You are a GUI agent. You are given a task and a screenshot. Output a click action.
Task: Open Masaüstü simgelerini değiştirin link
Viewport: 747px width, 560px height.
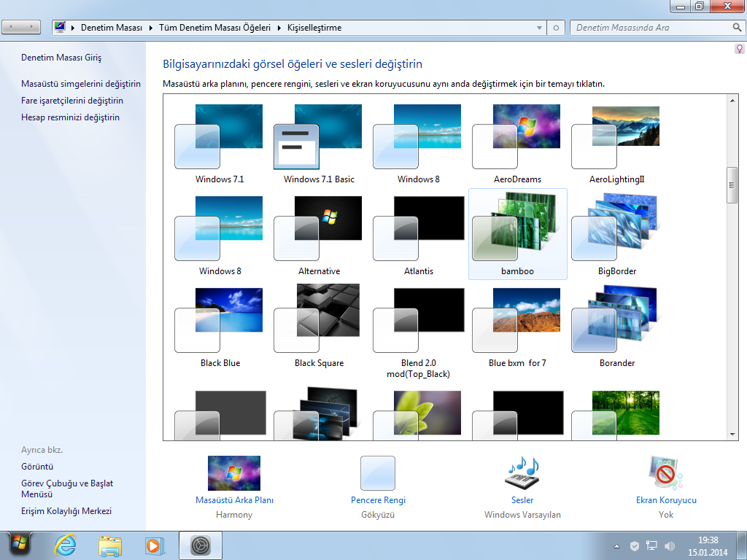(81, 84)
